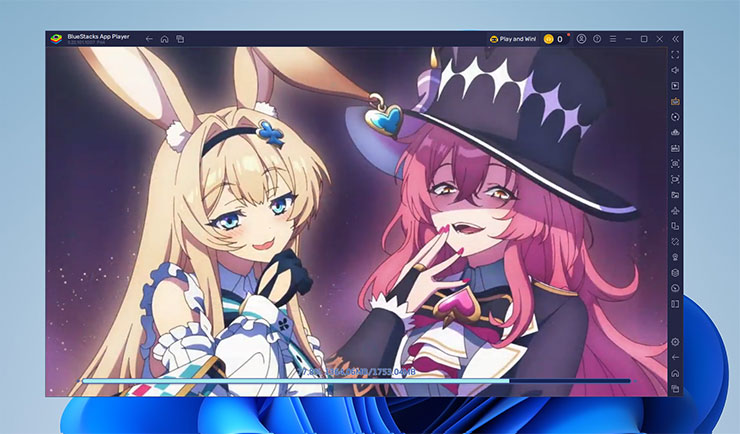The image size is (740, 434).
Task: Open the home screen from title bar
Action: tap(164, 39)
